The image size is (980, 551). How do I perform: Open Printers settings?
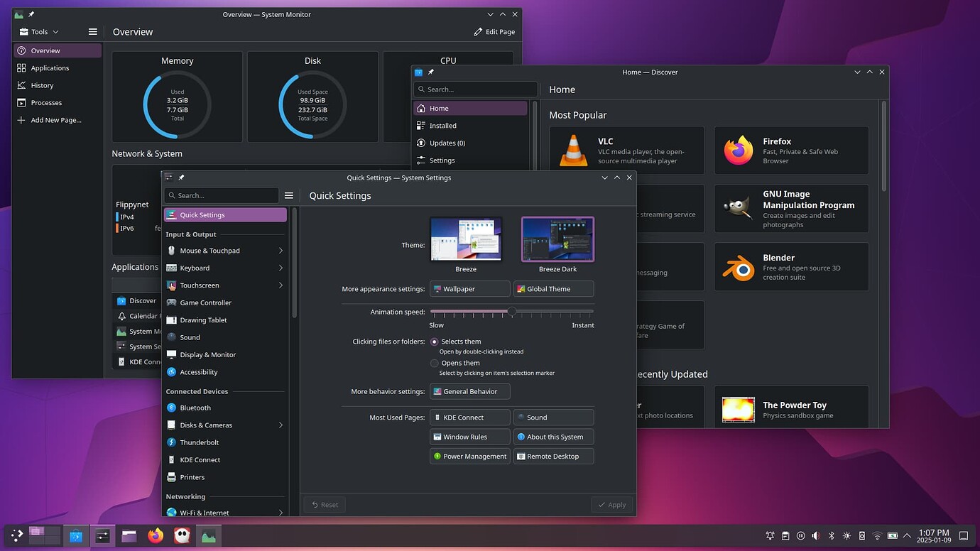[192, 477]
